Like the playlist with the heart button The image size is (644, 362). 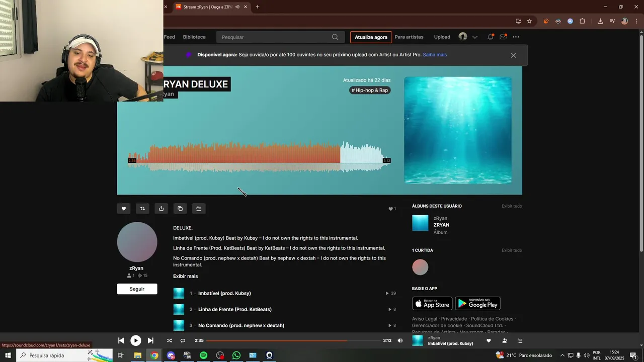pyautogui.click(x=124, y=209)
